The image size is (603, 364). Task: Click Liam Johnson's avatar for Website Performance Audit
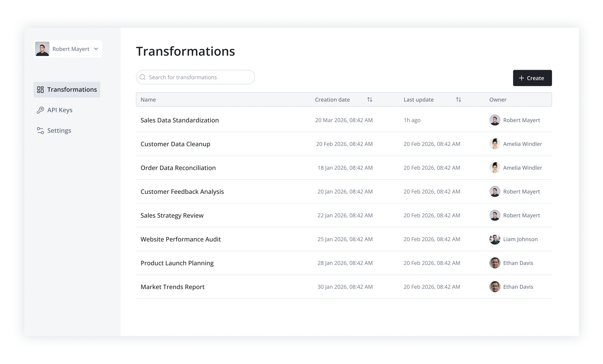coord(495,239)
